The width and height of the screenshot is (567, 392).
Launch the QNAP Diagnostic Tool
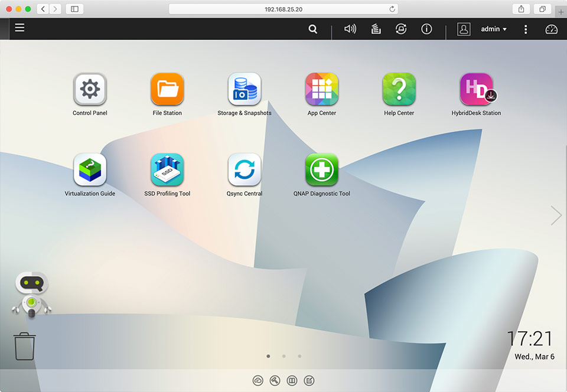(x=322, y=169)
